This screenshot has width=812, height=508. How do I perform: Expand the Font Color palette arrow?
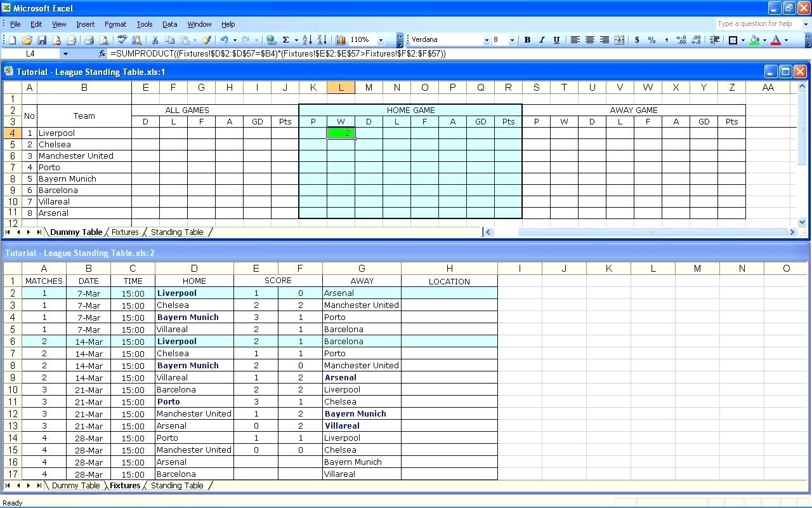coord(786,40)
